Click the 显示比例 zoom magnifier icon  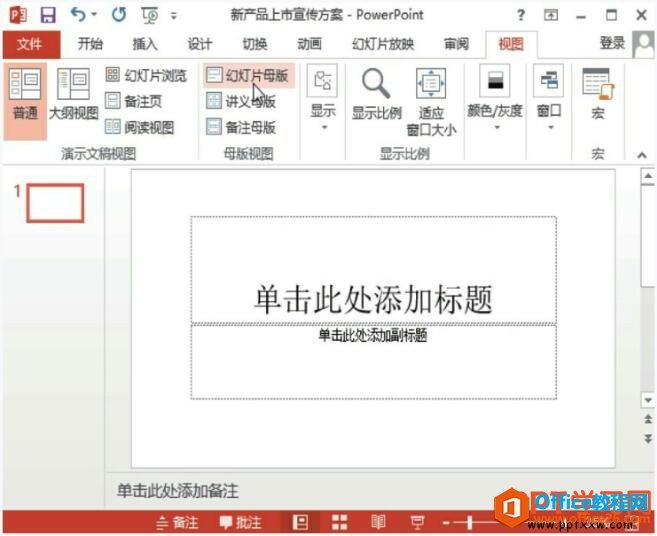[x=376, y=96]
